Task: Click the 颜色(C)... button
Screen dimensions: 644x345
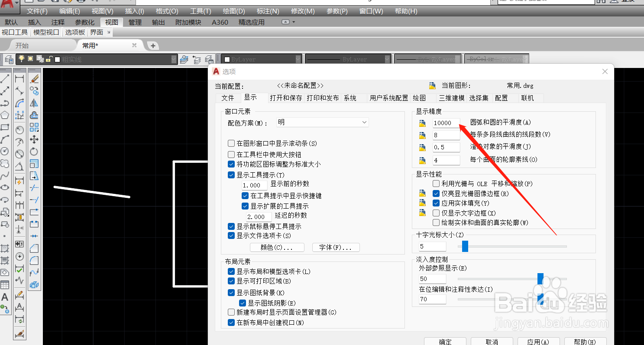Action: point(277,247)
